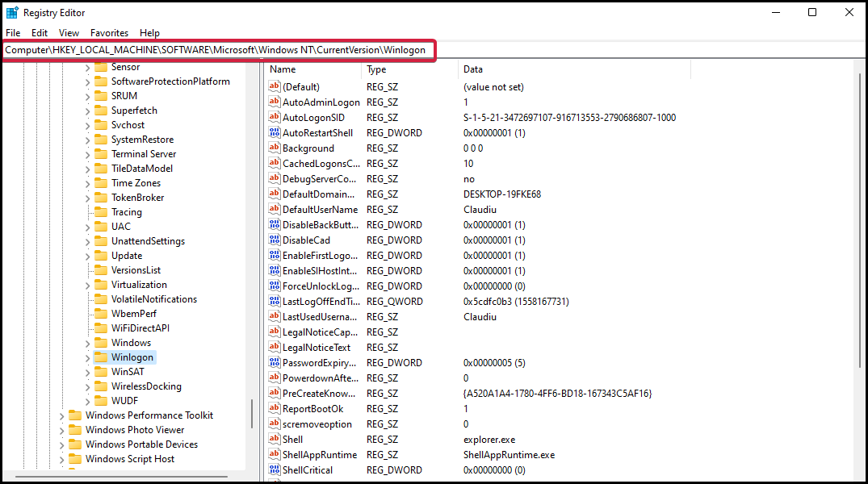
Task: Click the DWORD icon beside ShellCritical
Action: pos(274,469)
